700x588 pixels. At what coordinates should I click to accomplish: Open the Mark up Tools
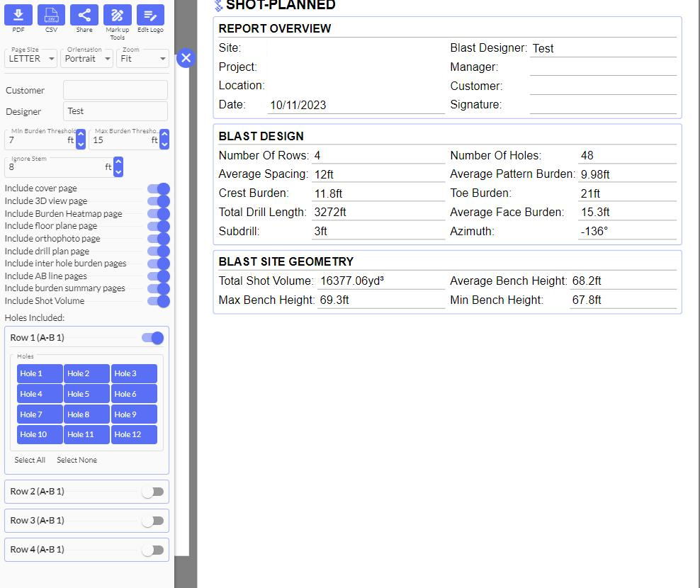(x=117, y=15)
